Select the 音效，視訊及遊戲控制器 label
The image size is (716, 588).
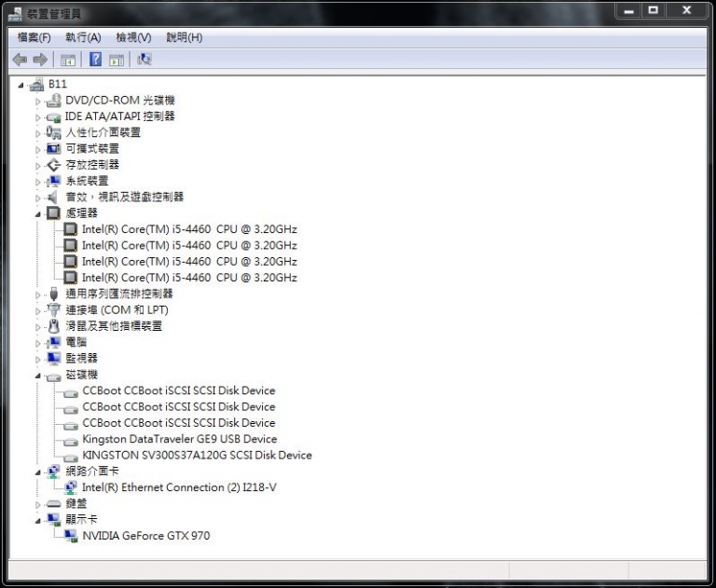tap(125, 198)
